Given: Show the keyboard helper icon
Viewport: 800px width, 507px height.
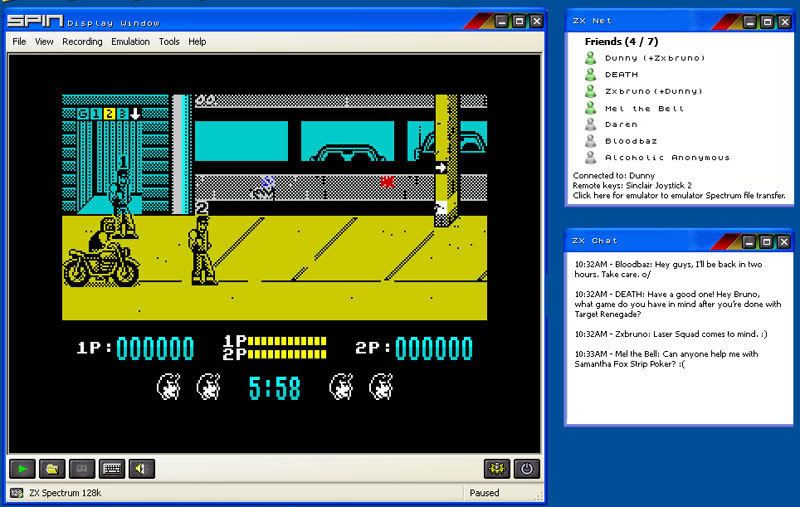Looking at the screenshot, I should tap(112, 468).
